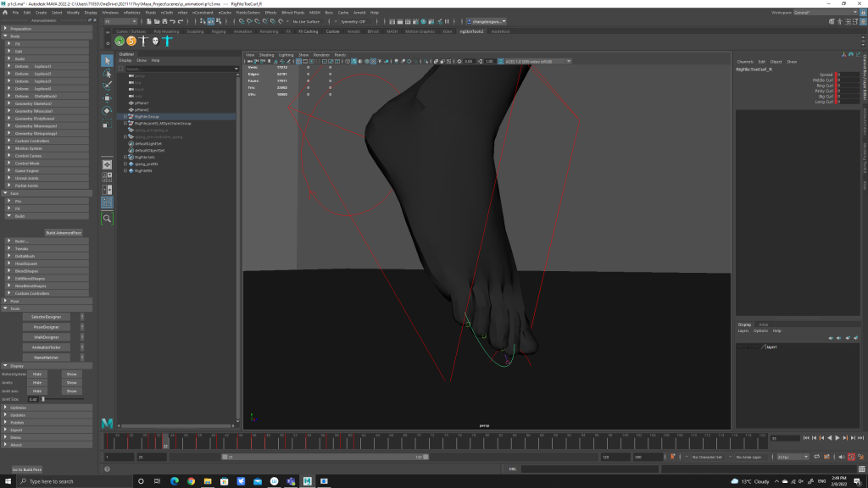
Task: Expand the RigFileGroup node in Outliner
Action: (125, 117)
